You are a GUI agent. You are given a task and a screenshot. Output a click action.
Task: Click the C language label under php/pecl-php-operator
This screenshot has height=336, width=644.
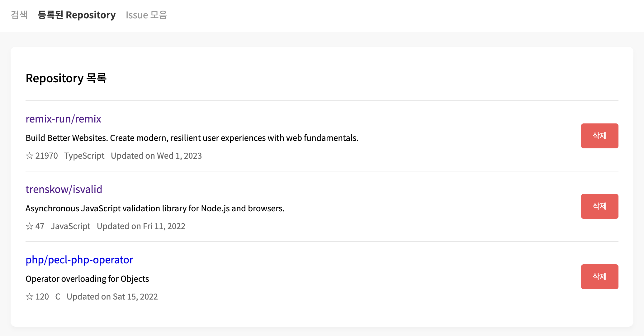coord(58,297)
